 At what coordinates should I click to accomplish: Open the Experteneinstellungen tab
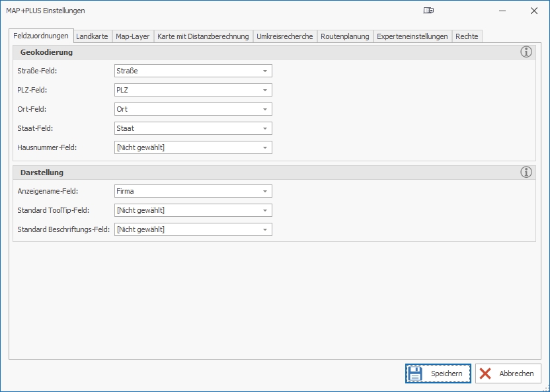(x=412, y=36)
